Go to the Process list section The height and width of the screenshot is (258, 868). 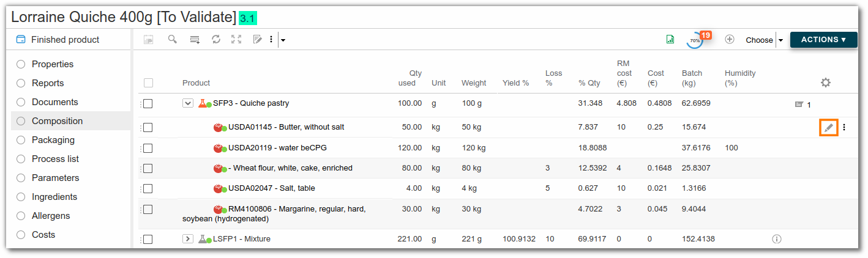pos(55,159)
